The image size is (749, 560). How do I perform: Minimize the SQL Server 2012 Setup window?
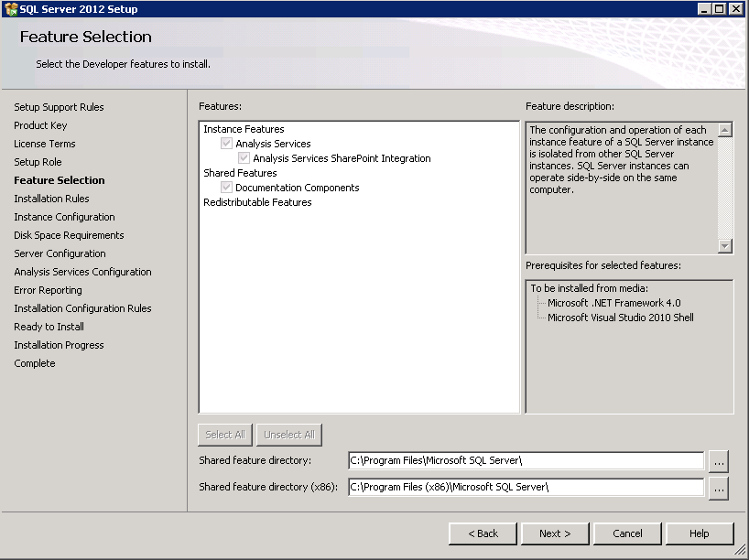click(x=703, y=9)
